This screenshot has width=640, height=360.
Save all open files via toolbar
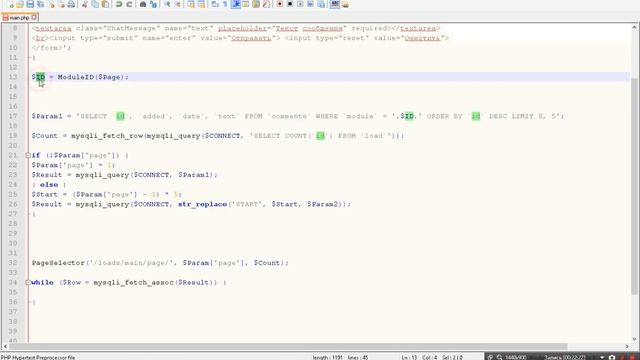point(41,4)
